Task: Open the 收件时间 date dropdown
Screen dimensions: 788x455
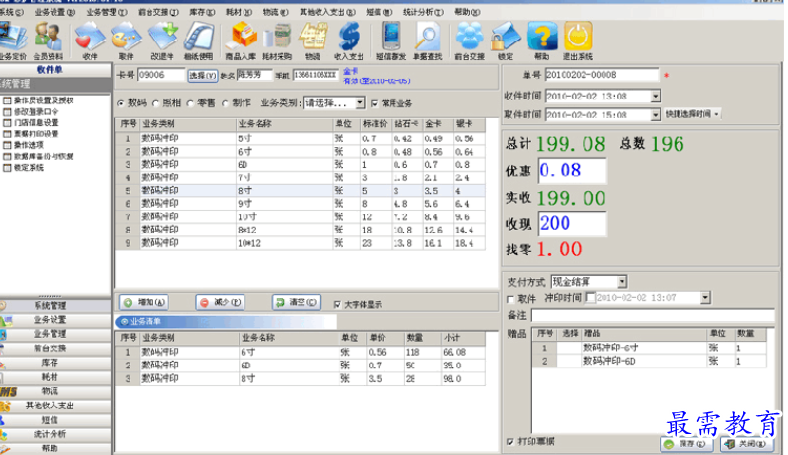Action: 655,96
